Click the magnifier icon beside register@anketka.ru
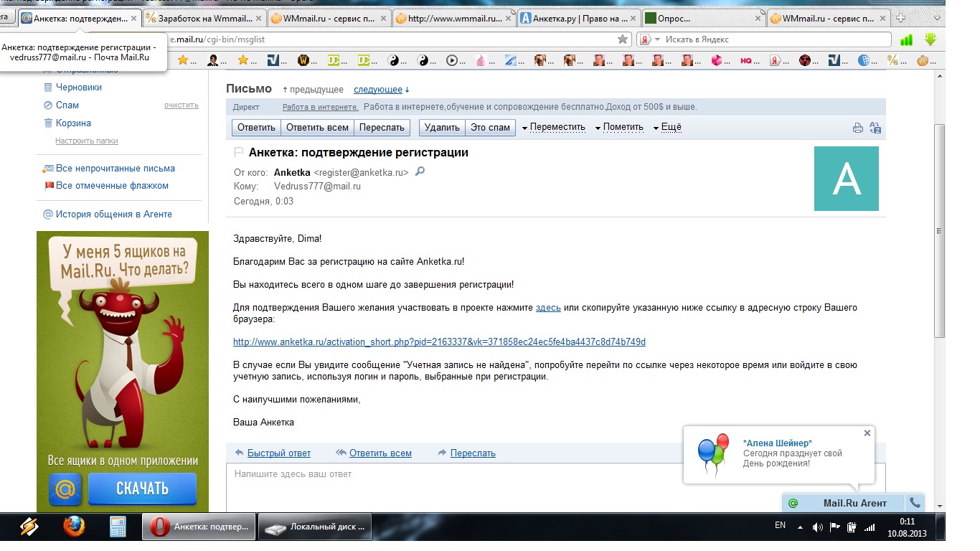This screenshot has height=551, width=980. (x=420, y=172)
